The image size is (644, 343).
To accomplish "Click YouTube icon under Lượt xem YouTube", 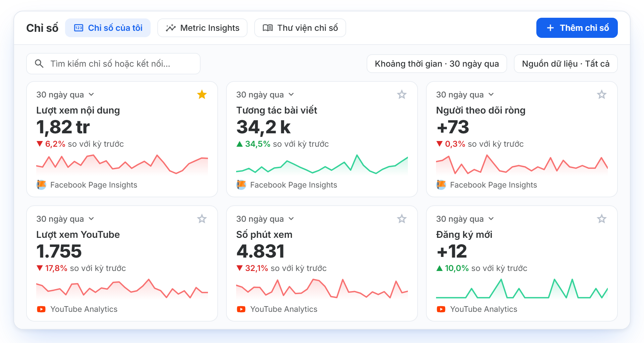I will click(x=41, y=309).
